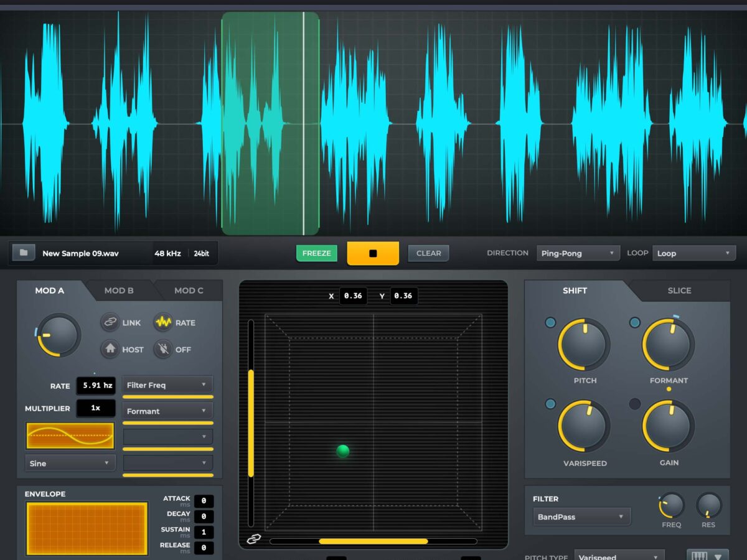Switch to the MOD B tab
The width and height of the screenshot is (747, 560).
tap(119, 291)
